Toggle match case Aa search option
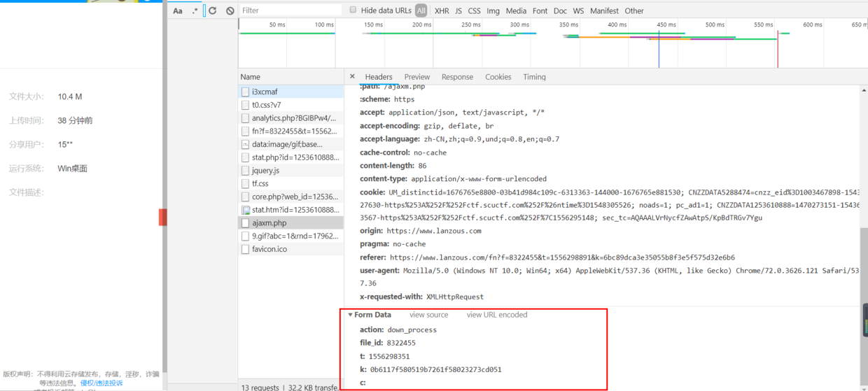This screenshot has height=391, width=868. click(x=178, y=10)
